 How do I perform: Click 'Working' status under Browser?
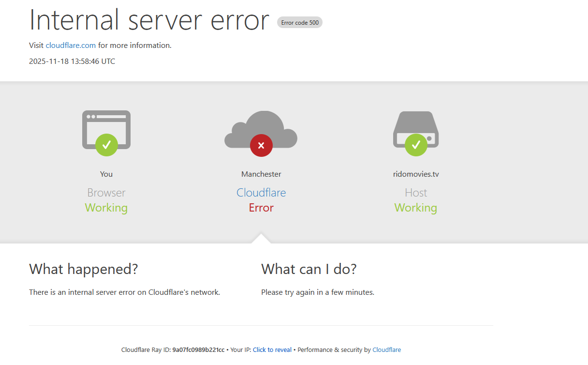(106, 208)
